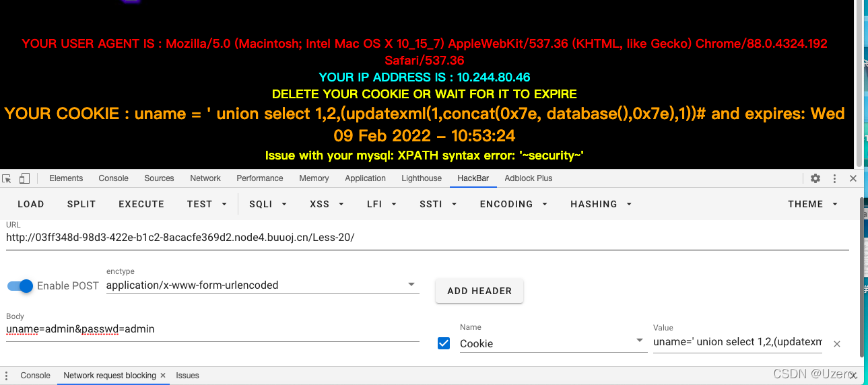The image size is (868, 385).
Task: Expand the LFI dropdown menu
Action: [382, 204]
